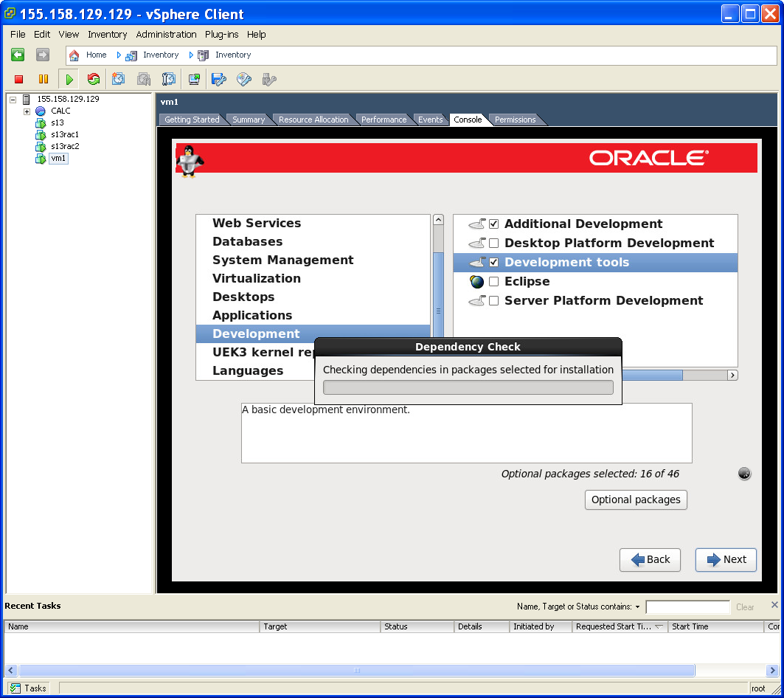Launch the VM console window icon
The width and height of the screenshot is (784, 698).
194,79
